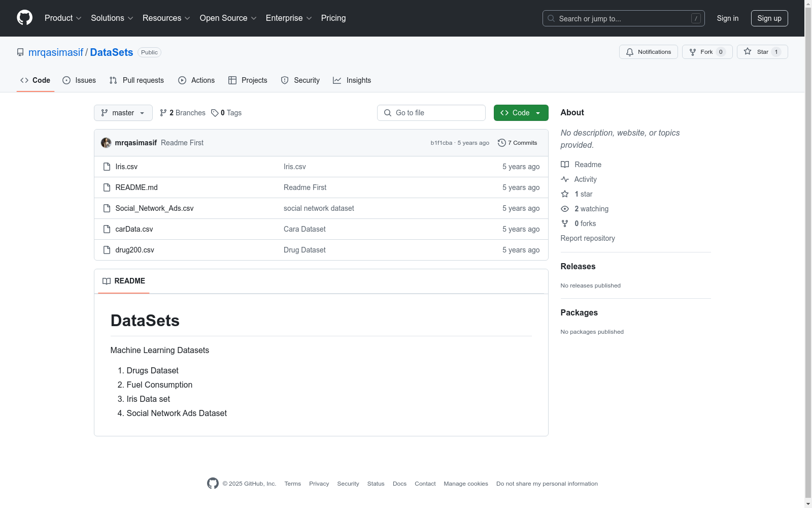This screenshot has height=508, width=812.
Task: Open the Projects tab
Action: [248, 80]
